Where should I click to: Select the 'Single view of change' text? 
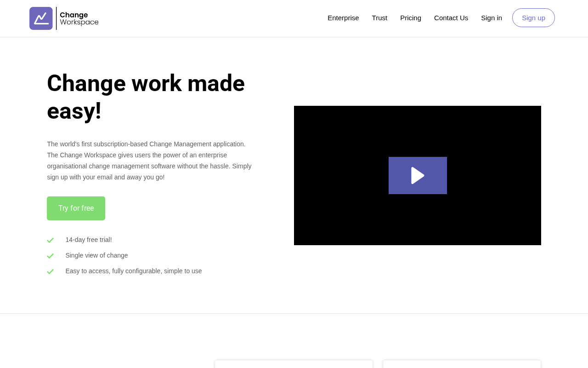coord(96,255)
